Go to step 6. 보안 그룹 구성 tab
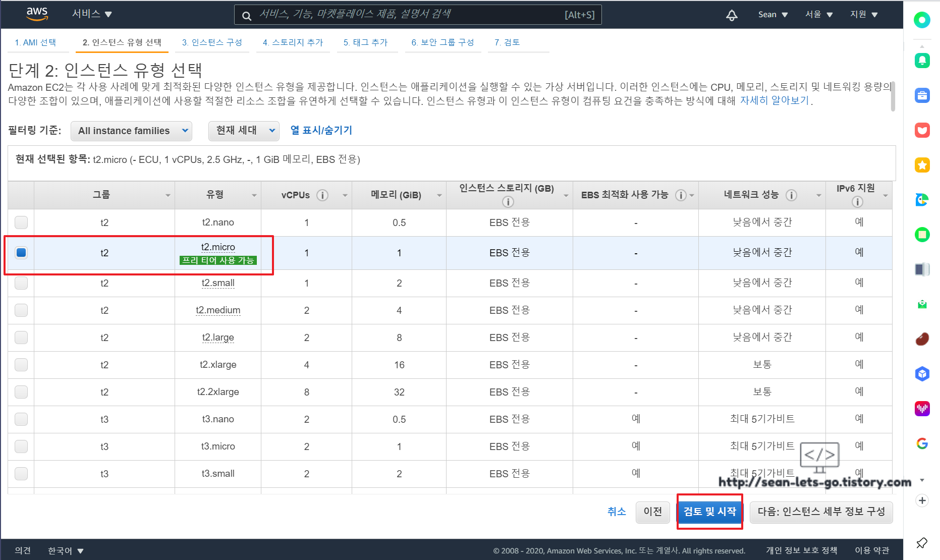Viewport: 940px width, 560px height. (443, 42)
